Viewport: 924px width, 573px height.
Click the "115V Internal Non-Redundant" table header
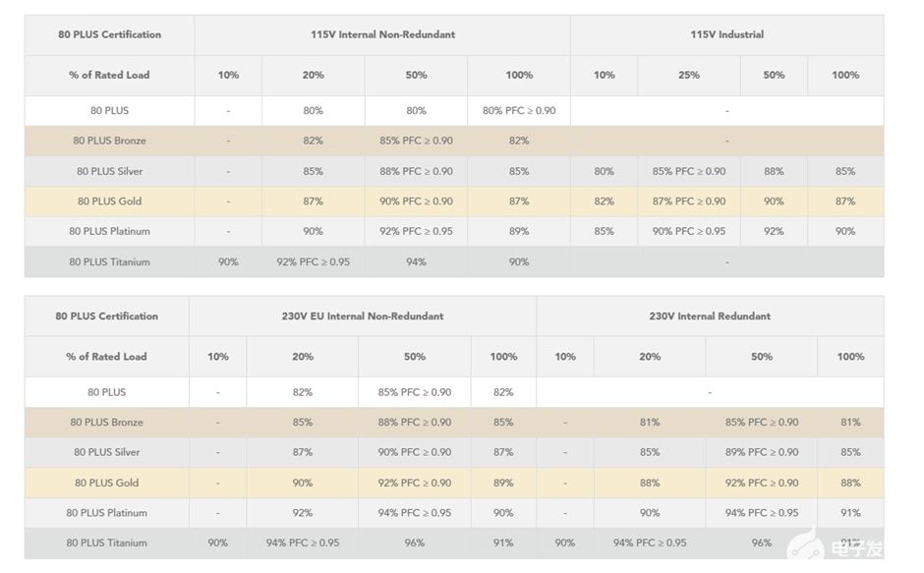[x=382, y=34]
